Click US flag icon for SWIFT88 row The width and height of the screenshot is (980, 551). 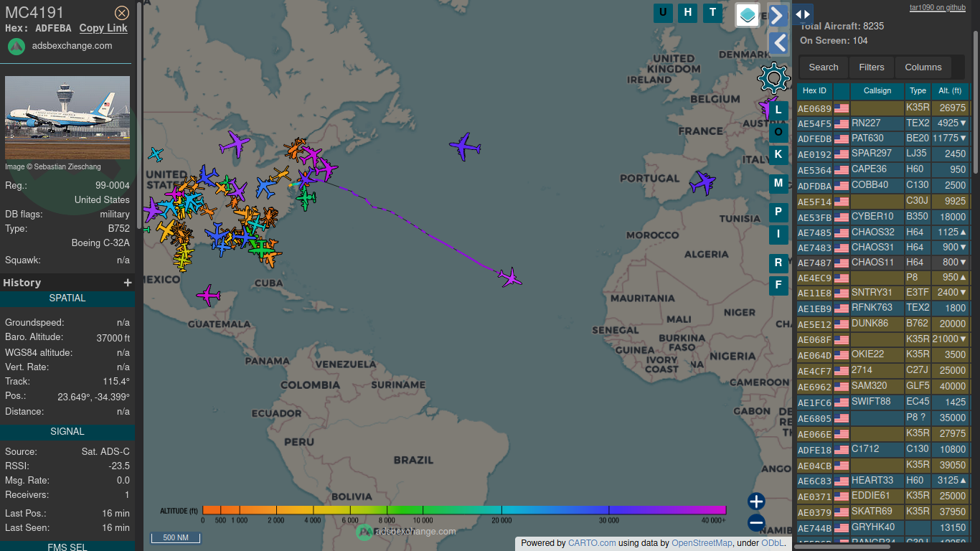(842, 403)
